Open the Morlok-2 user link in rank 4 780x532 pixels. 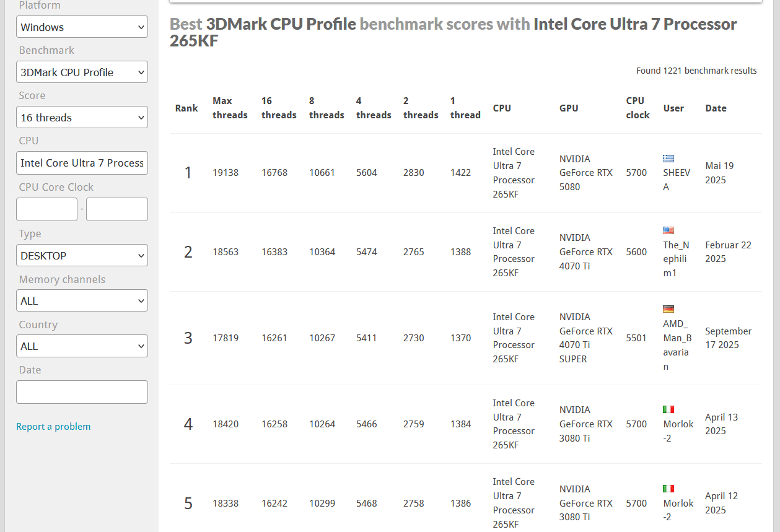pyautogui.click(x=678, y=431)
